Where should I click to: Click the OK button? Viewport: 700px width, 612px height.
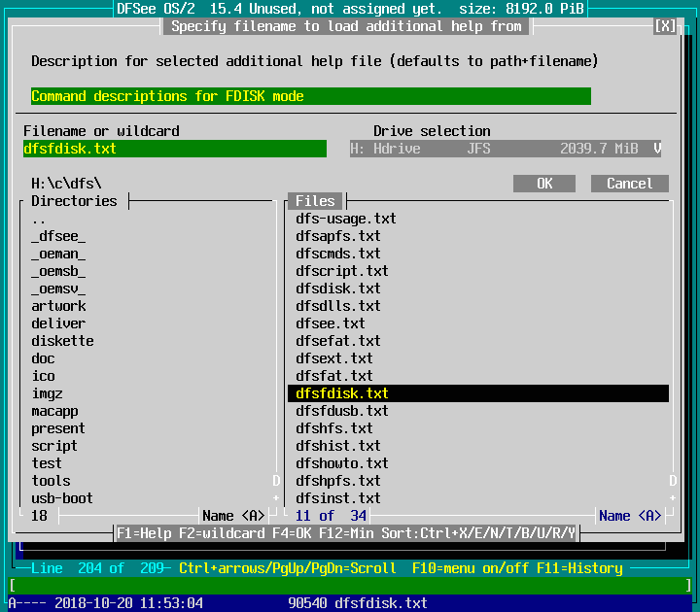tap(544, 184)
